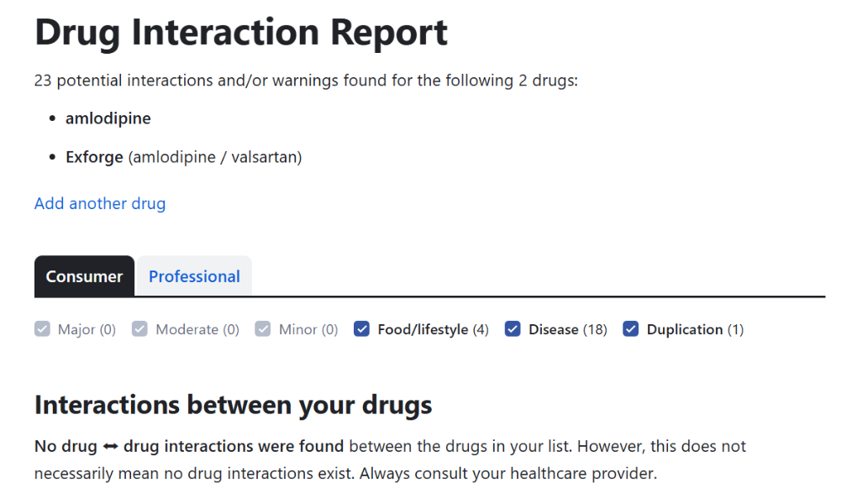Open the Add another drug link
This screenshot has width=852, height=504.
[100, 203]
